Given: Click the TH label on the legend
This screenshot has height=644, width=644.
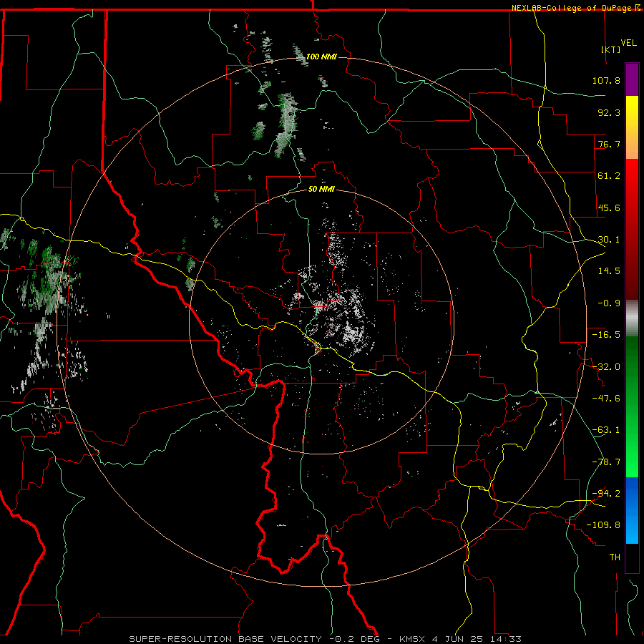Looking at the screenshot, I should (615, 557).
